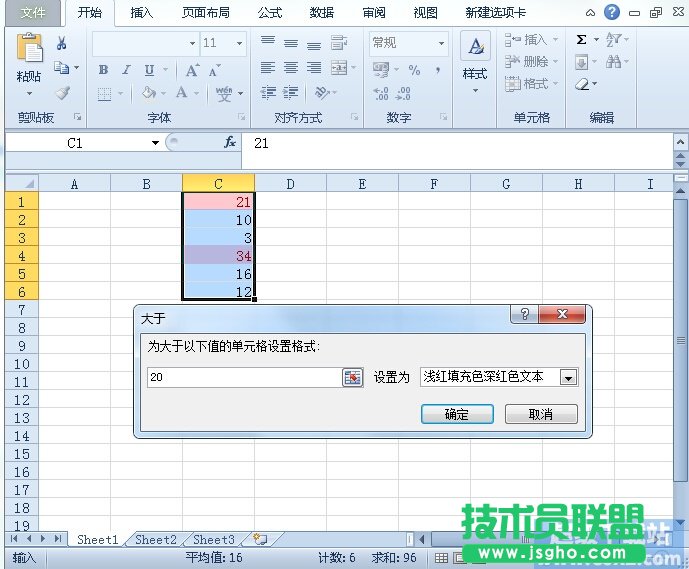Click the range selector icon in dialog
Image resolution: width=689 pixels, height=569 pixels.
click(x=352, y=377)
